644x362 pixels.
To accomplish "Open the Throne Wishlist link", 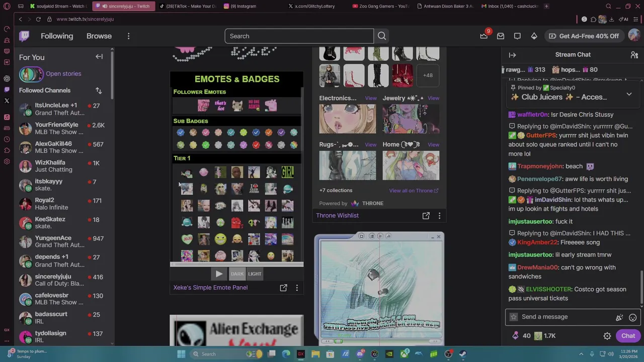I will click(337, 216).
